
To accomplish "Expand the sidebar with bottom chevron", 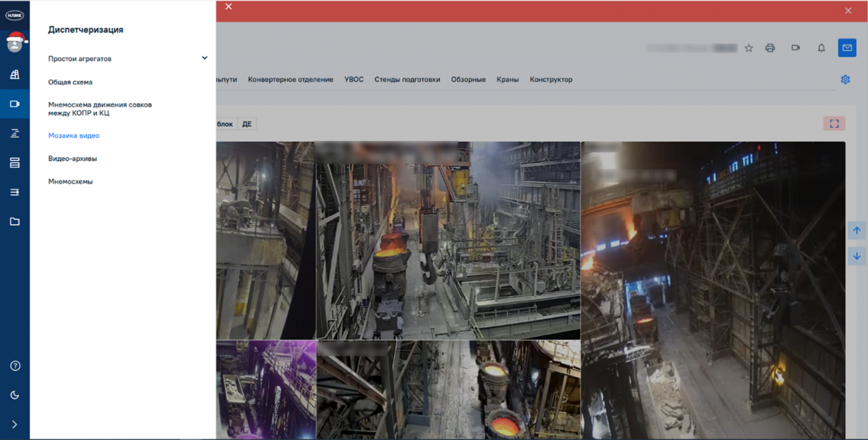I will tap(15, 424).
